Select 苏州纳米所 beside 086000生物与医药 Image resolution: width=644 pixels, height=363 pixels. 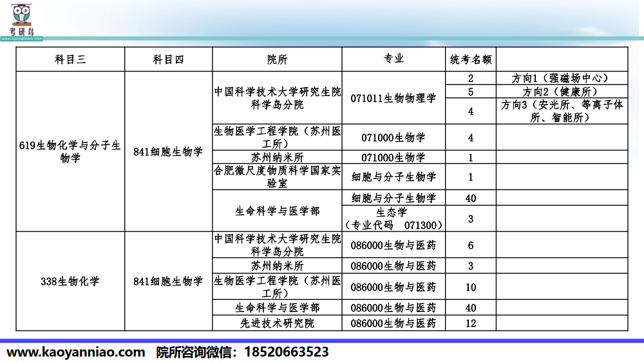pyautogui.click(x=277, y=266)
